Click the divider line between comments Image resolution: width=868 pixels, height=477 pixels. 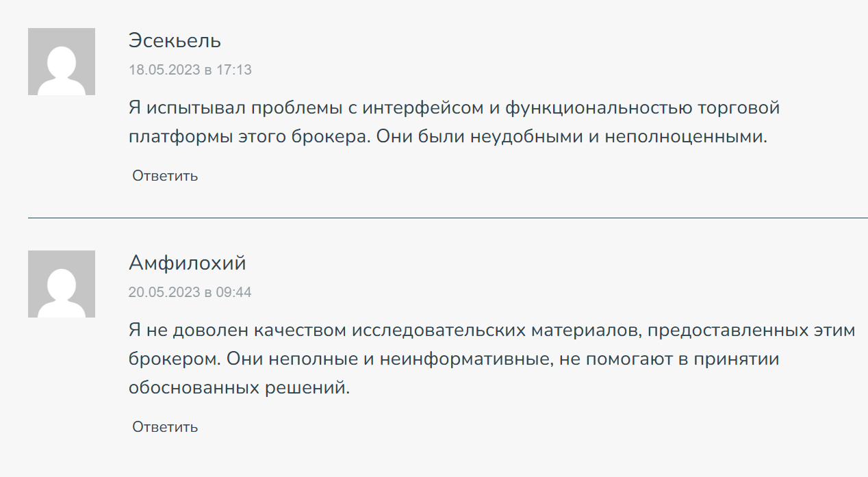tap(448, 218)
